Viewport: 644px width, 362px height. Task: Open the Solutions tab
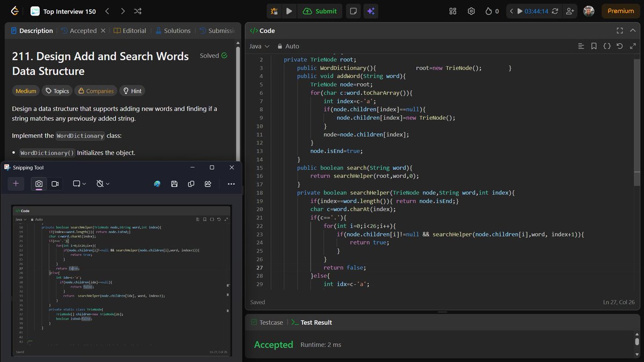tap(173, 31)
